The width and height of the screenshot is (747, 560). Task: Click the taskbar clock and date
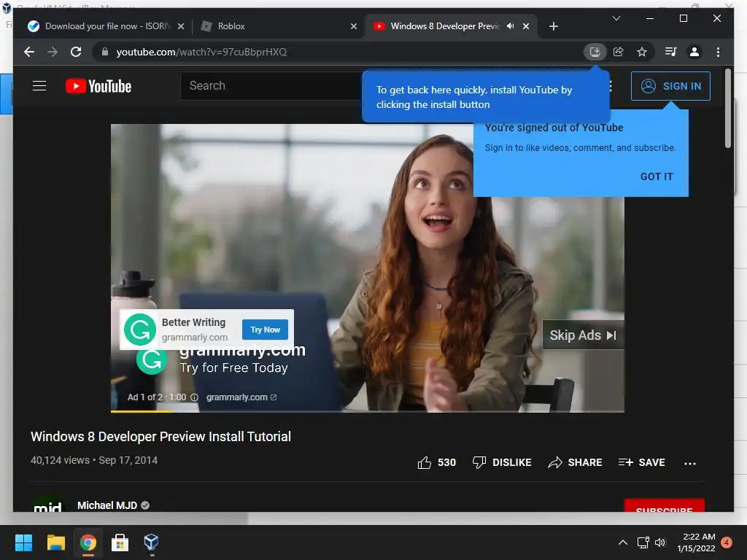[x=696, y=542]
